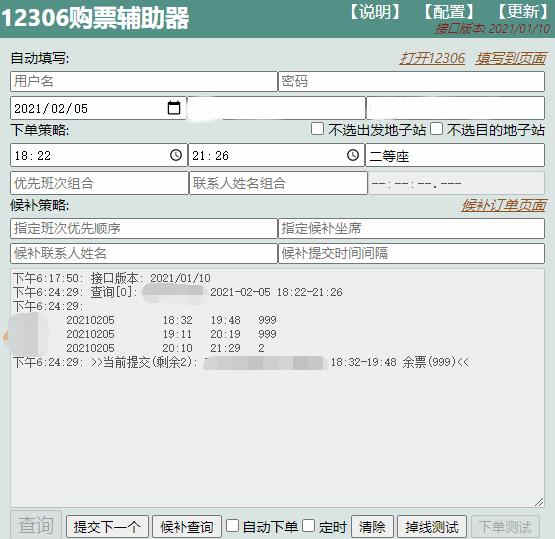Open the 【说明】 menu item
Screen dimensions: 555x539
[375, 12]
